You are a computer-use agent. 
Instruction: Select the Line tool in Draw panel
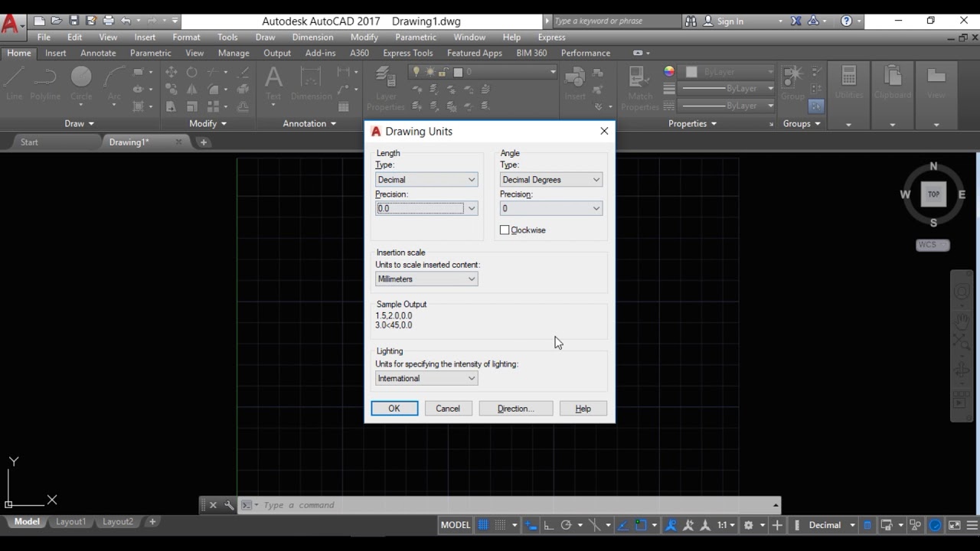point(14,83)
